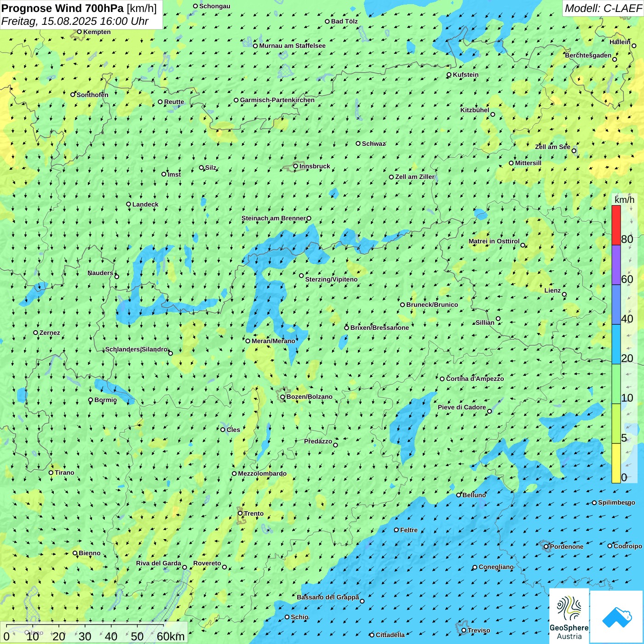Click the Imst town label

[174, 174]
